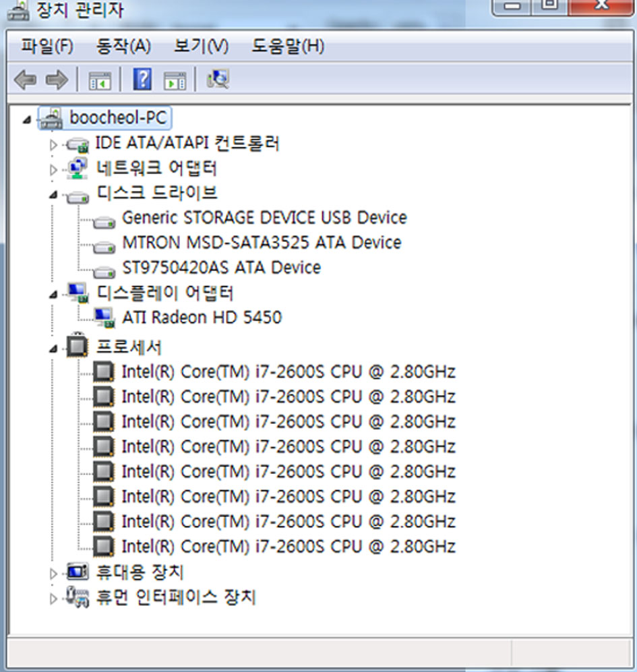Image resolution: width=637 pixels, height=672 pixels.
Task: Click the disk drive category icon
Action: (78, 197)
